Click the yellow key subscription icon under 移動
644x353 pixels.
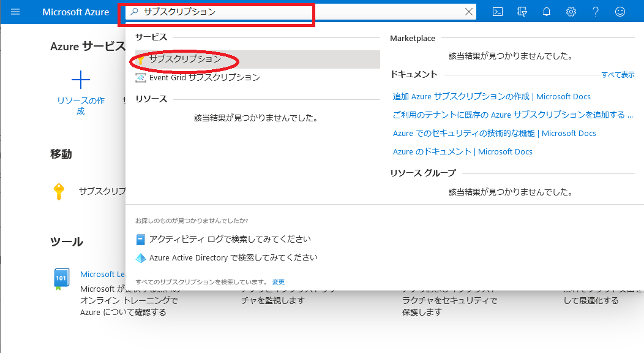[x=59, y=191]
